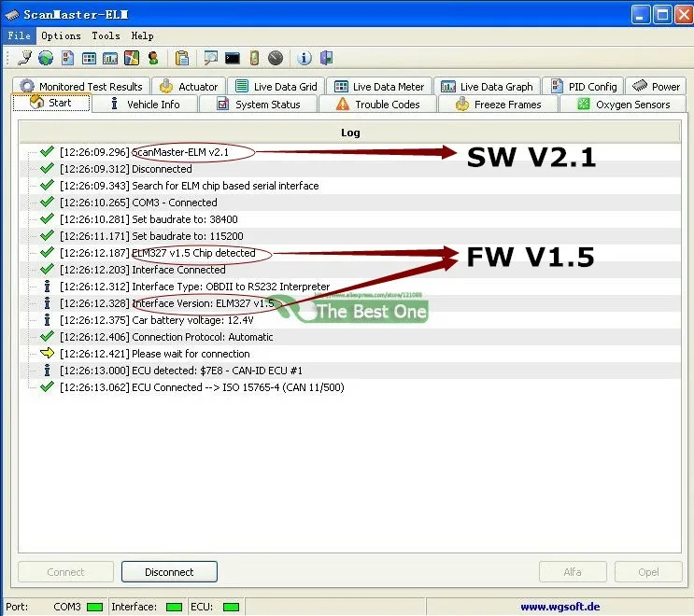Select 'ELM327 v1.5 Chip detected' row
The width and height of the screenshot is (694, 616).
pyautogui.click(x=350, y=253)
